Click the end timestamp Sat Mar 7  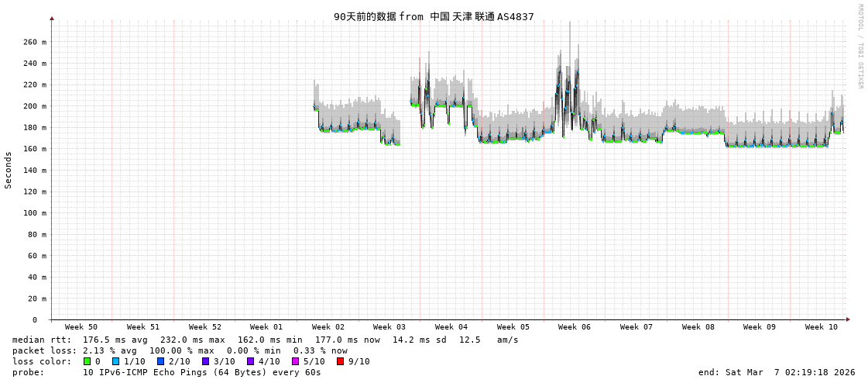pyautogui.click(x=777, y=372)
